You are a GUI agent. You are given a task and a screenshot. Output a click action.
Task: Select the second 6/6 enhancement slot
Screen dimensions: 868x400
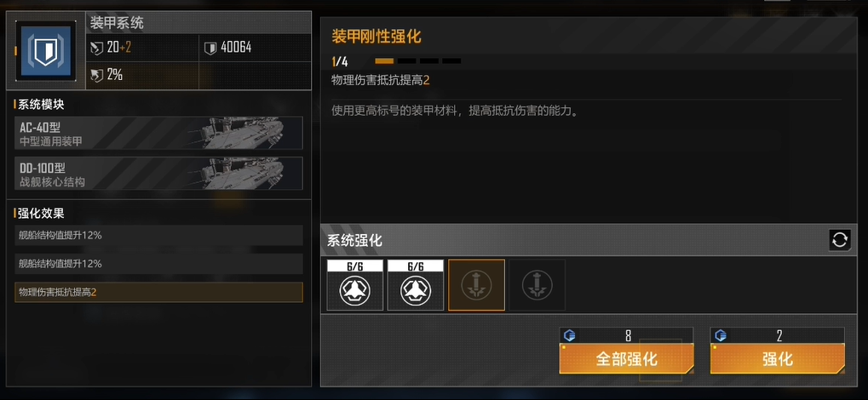point(416,285)
